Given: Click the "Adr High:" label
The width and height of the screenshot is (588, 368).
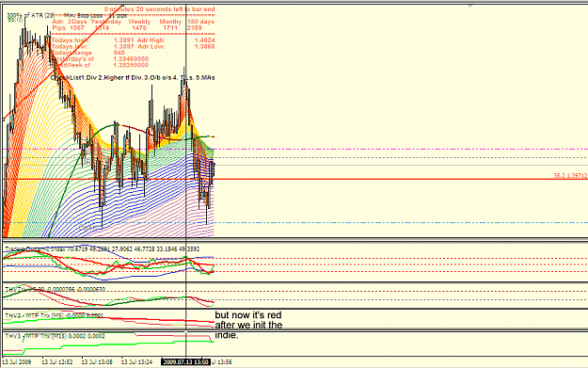Looking at the screenshot, I should pyautogui.click(x=151, y=40).
